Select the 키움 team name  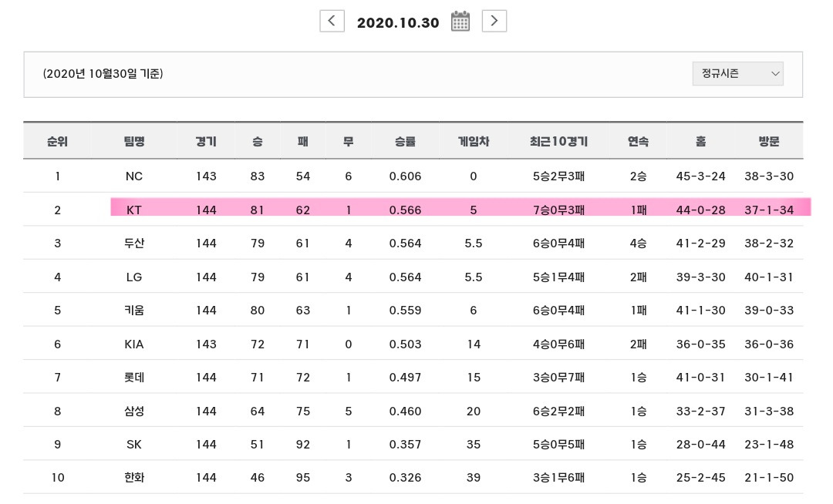(x=134, y=311)
